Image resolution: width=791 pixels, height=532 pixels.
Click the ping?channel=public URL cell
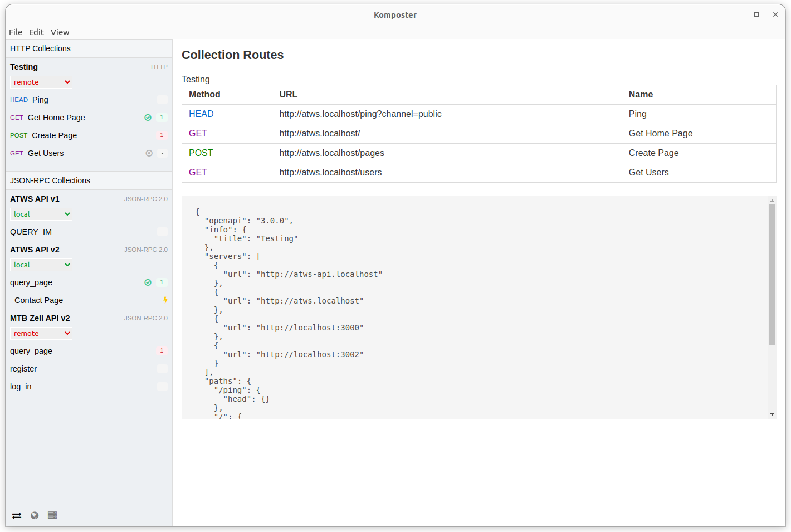coord(447,114)
